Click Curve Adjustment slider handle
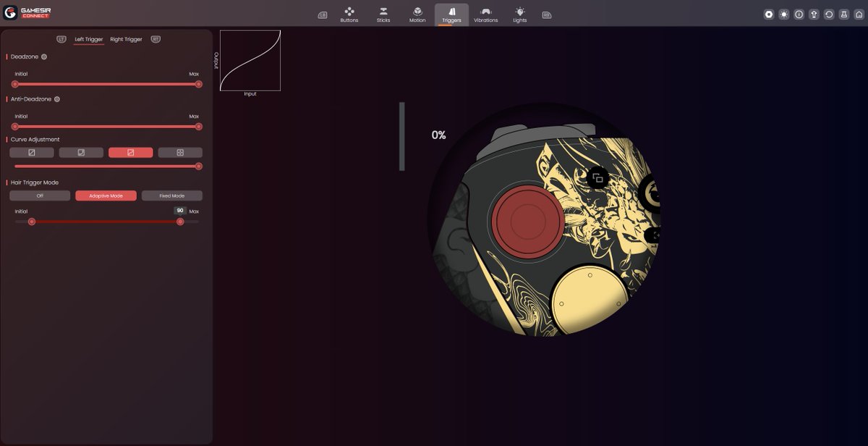 (199, 166)
